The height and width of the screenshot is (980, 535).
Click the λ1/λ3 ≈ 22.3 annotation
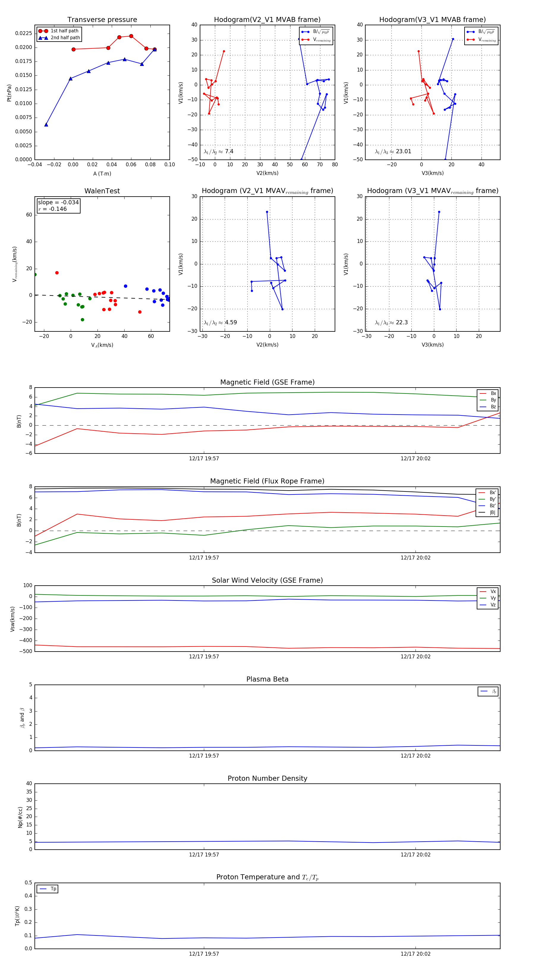[391, 323]
